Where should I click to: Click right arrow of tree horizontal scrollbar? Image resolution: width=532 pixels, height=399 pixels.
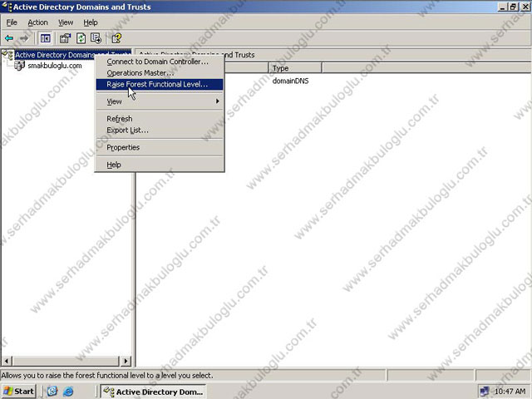(126, 361)
